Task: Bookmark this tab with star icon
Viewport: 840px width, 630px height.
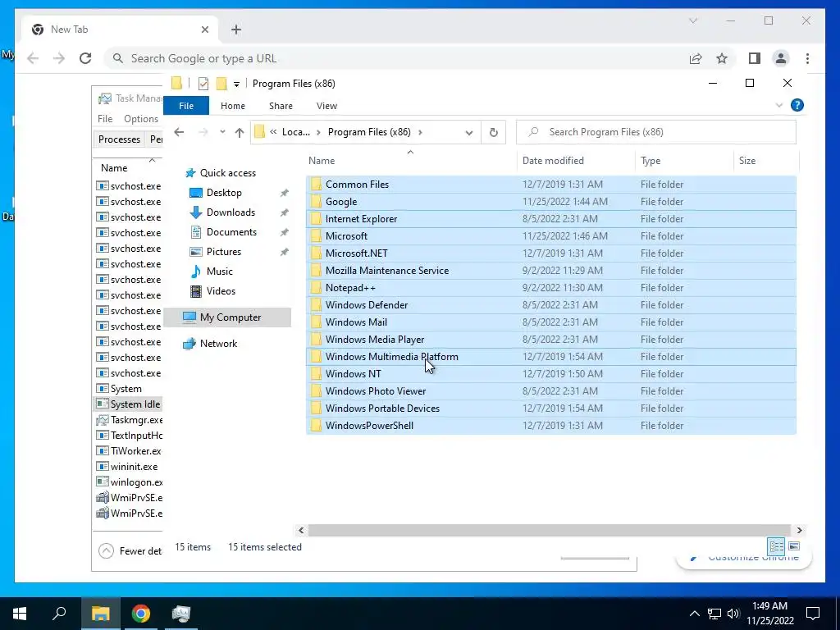Action: [722, 58]
